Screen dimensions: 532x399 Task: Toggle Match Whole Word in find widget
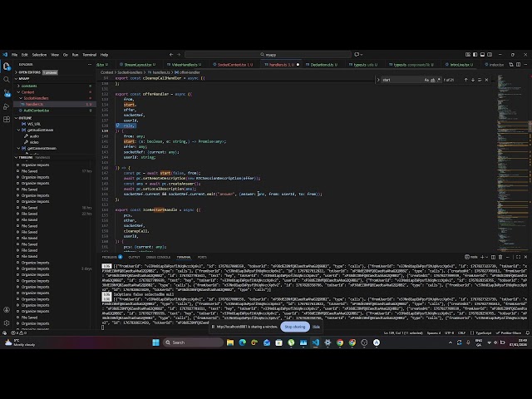[x=432, y=80]
